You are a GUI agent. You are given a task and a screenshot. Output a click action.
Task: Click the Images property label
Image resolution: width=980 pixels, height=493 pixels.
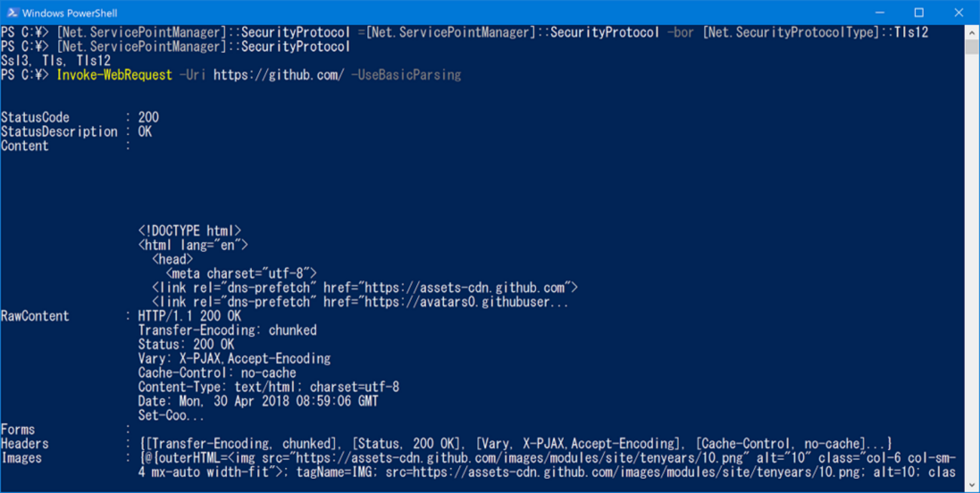pyautogui.click(x=21, y=458)
